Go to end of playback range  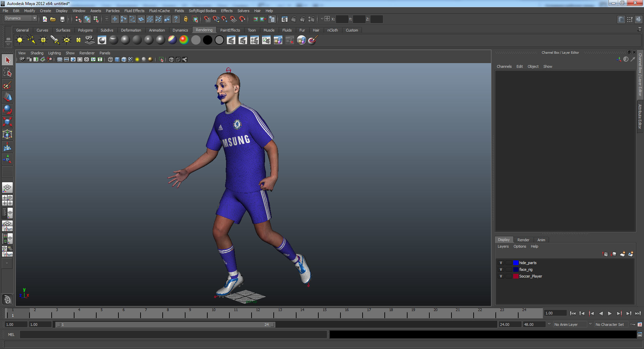(x=638, y=313)
